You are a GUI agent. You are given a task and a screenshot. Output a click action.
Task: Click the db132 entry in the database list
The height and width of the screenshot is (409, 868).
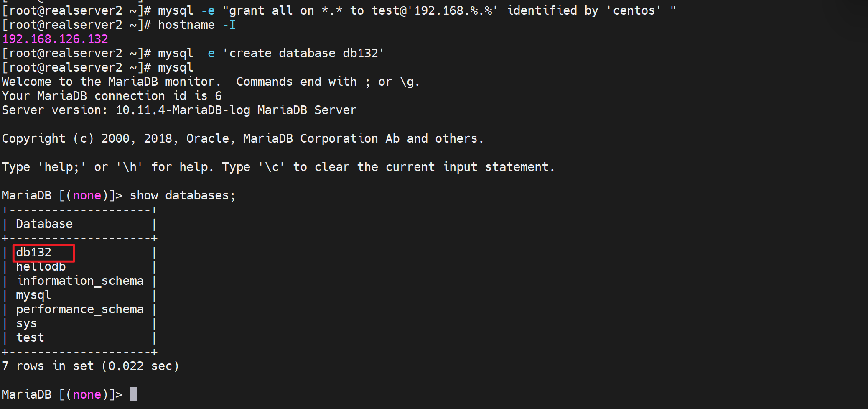click(34, 253)
